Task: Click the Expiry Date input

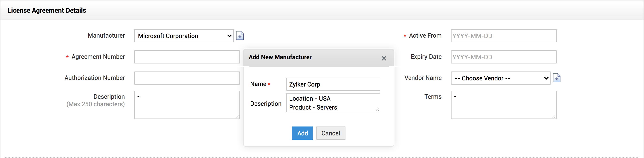Action: (x=503, y=57)
